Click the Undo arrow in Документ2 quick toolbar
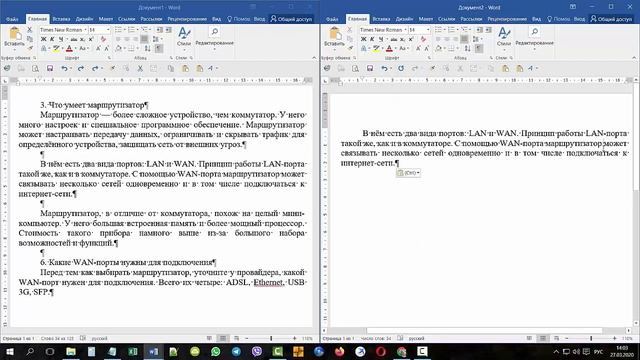This screenshot has width=640, height=360. 384,69
